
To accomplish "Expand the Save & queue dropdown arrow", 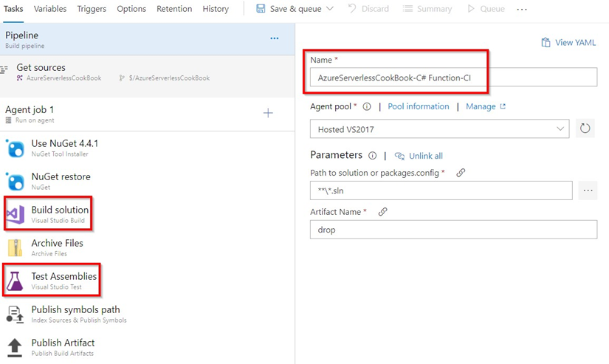I will click(x=329, y=9).
